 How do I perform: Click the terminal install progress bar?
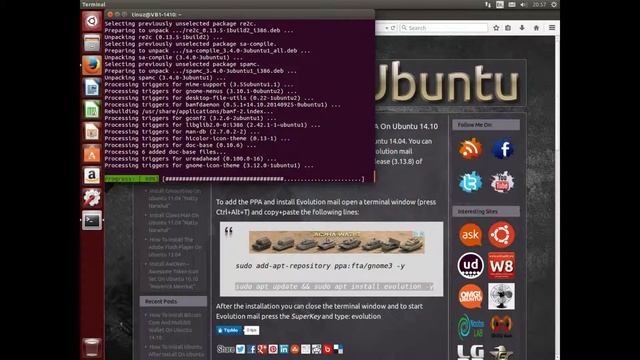click(x=263, y=179)
